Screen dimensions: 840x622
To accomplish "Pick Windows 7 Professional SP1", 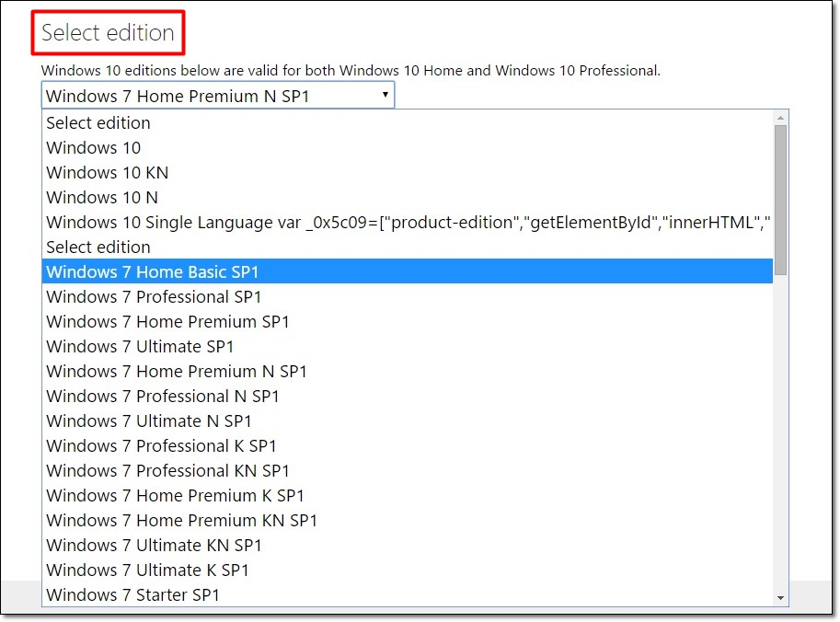I will 408,297.
